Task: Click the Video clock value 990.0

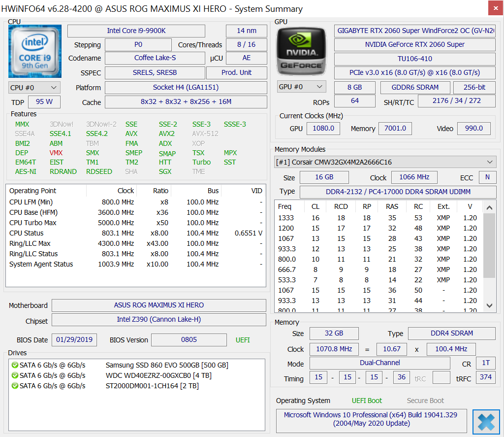Action: click(x=474, y=129)
